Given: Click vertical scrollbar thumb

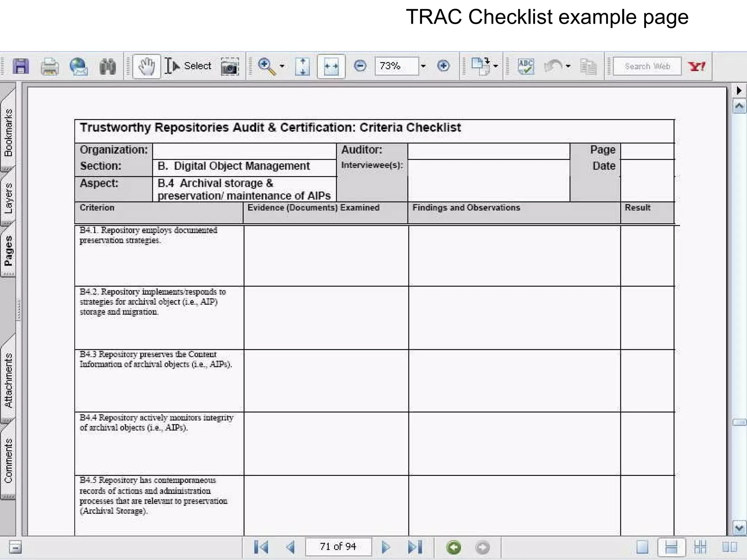Looking at the screenshot, I should (739, 423).
